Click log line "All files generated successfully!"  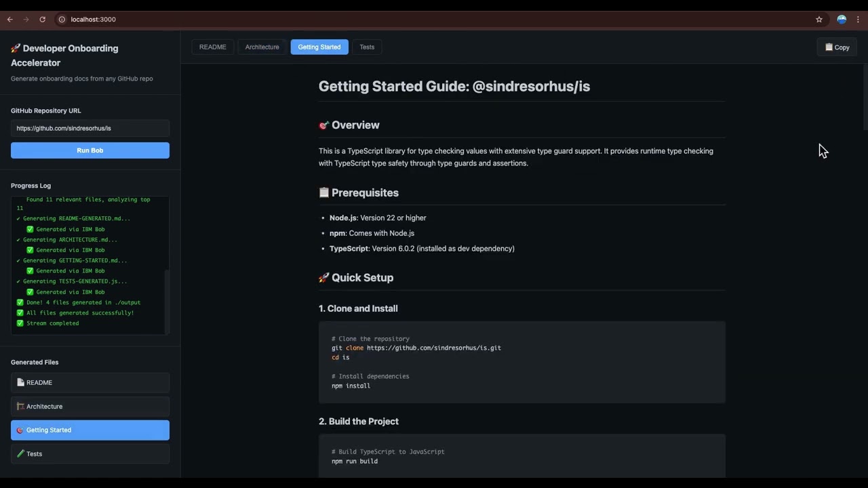(x=75, y=313)
